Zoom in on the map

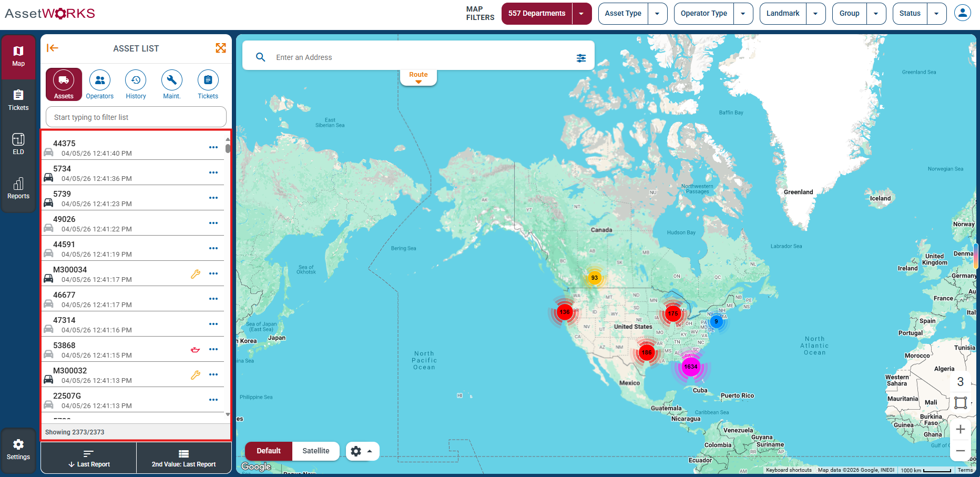(961, 429)
